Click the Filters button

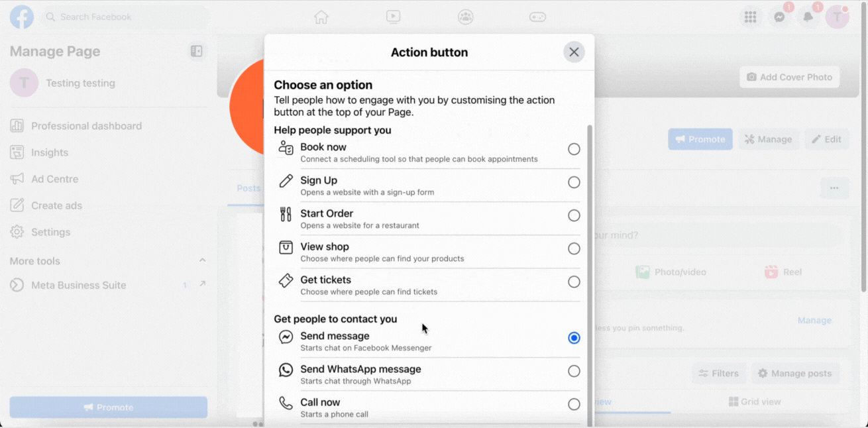(x=719, y=374)
